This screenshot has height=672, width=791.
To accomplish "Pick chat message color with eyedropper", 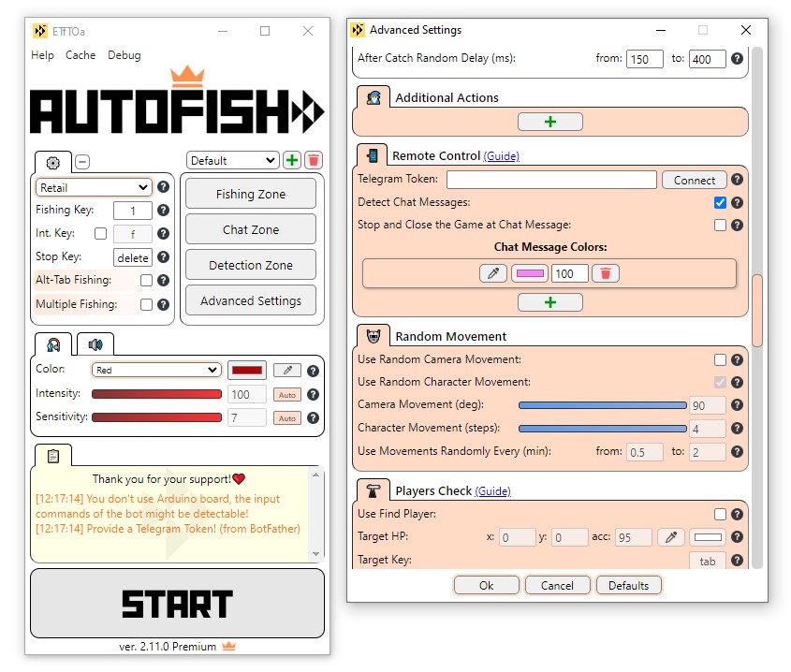I will pos(493,273).
